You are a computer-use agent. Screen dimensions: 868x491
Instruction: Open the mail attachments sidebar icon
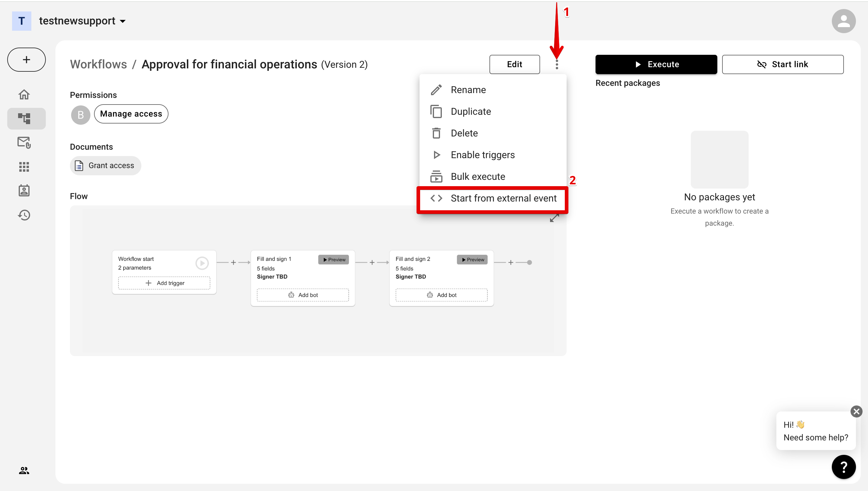[x=24, y=143]
